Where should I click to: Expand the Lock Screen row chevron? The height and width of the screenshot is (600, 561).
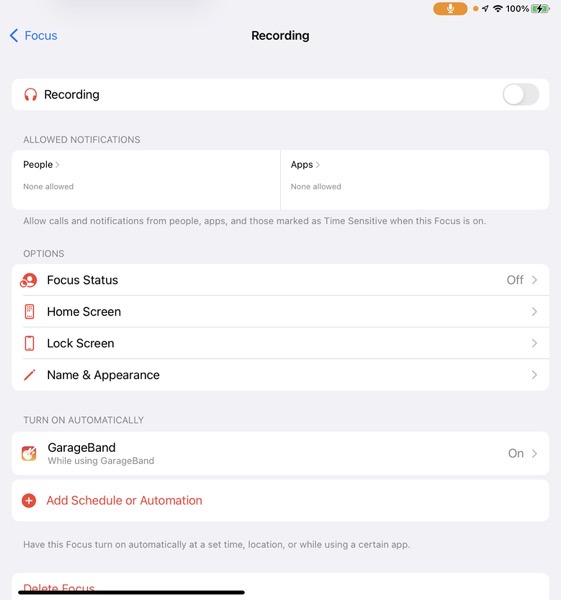pos(534,343)
